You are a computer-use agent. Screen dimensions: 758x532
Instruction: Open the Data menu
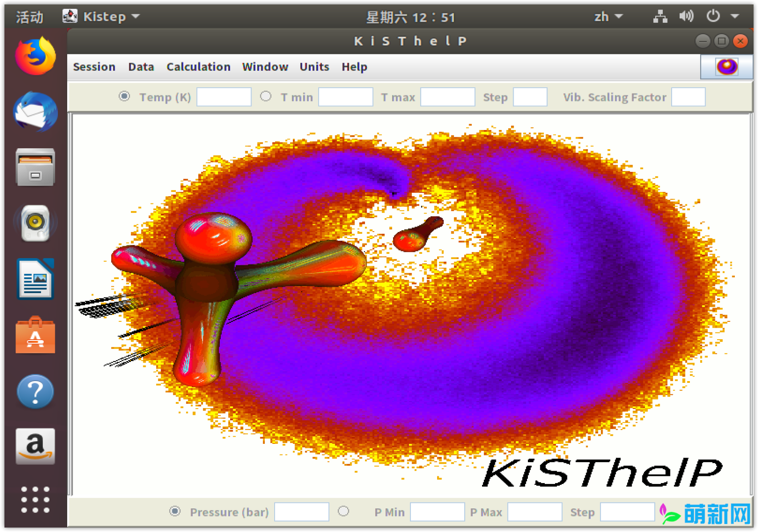pyautogui.click(x=141, y=67)
